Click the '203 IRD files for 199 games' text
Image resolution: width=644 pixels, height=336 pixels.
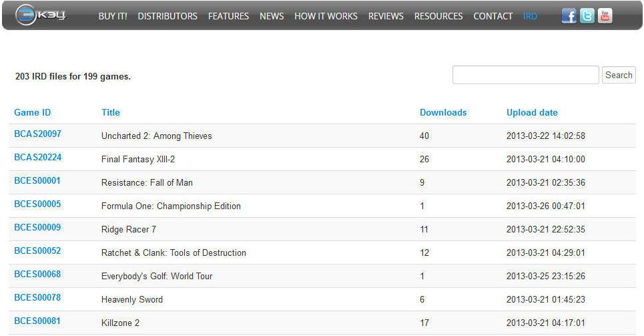point(73,77)
